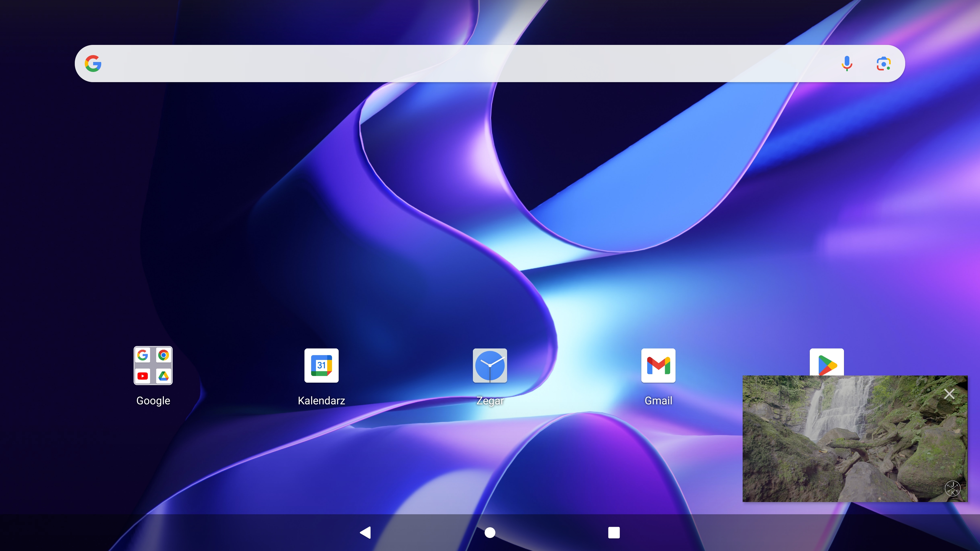The image size is (980, 551).
Task: Start voice search with microphone icon
Action: tap(847, 64)
